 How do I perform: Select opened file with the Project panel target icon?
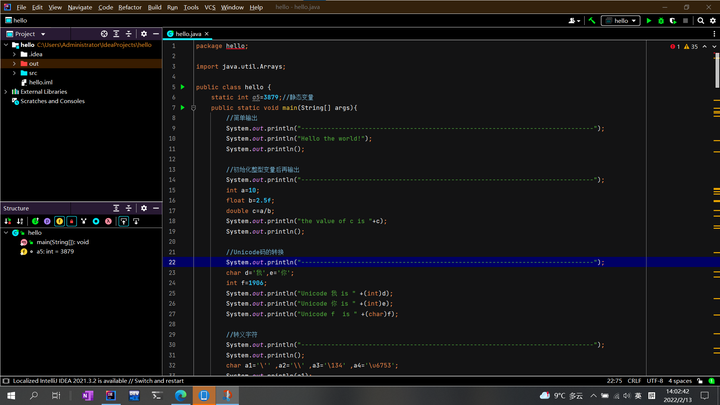[104, 34]
